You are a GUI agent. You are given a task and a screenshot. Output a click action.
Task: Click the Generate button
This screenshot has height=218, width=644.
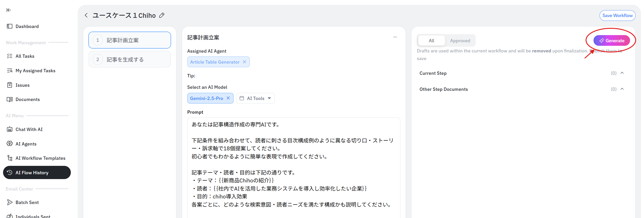[x=612, y=41]
